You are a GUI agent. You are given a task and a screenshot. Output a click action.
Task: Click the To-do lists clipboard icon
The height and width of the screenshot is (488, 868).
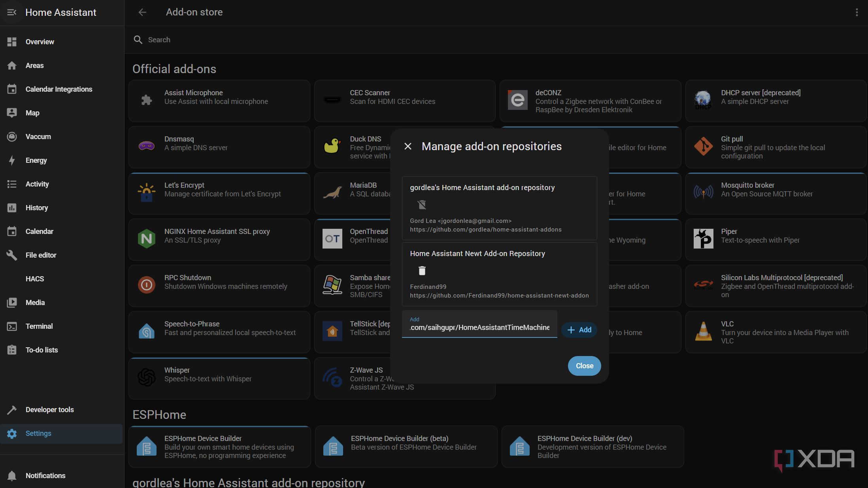coord(12,350)
